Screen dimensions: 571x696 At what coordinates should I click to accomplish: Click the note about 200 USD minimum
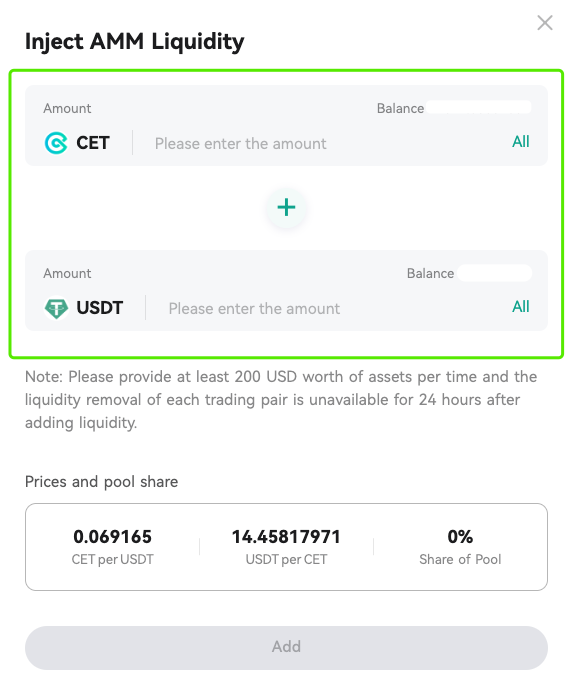(x=281, y=399)
